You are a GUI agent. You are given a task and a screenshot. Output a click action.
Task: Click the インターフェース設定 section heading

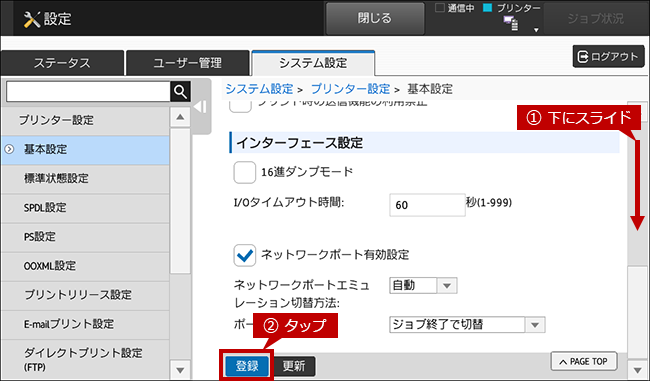[424, 143]
